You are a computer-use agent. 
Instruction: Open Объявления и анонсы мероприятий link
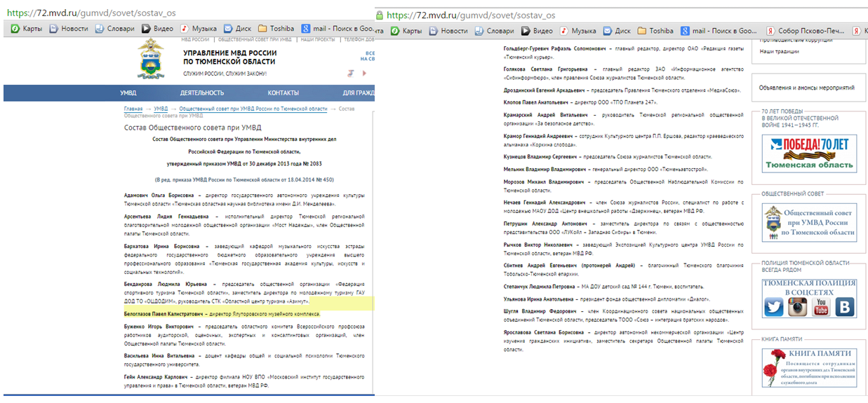pyautogui.click(x=807, y=88)
